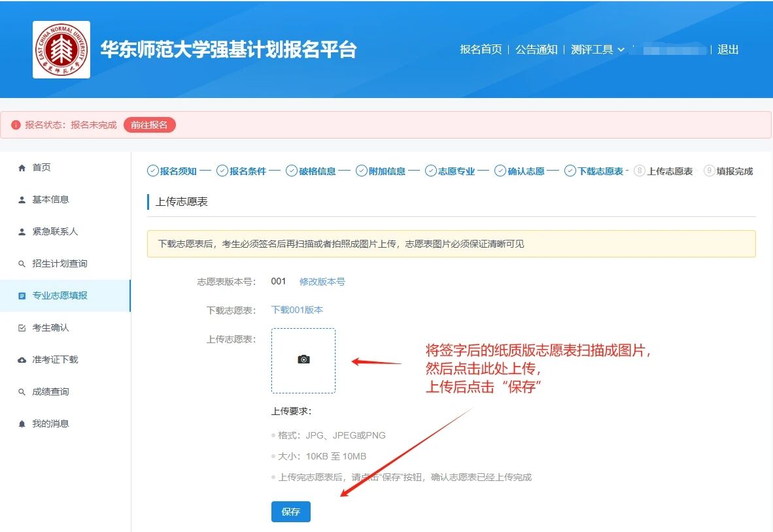
Task: Expand the 测评工具 dropdown menu
Action: (598, 50)
